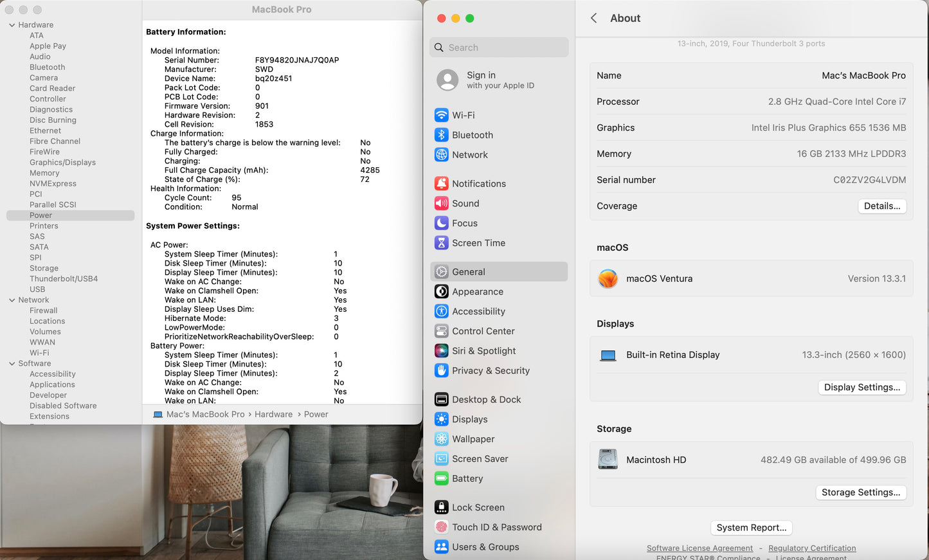Collapse the Network section chevron

(x=11, y=300)
